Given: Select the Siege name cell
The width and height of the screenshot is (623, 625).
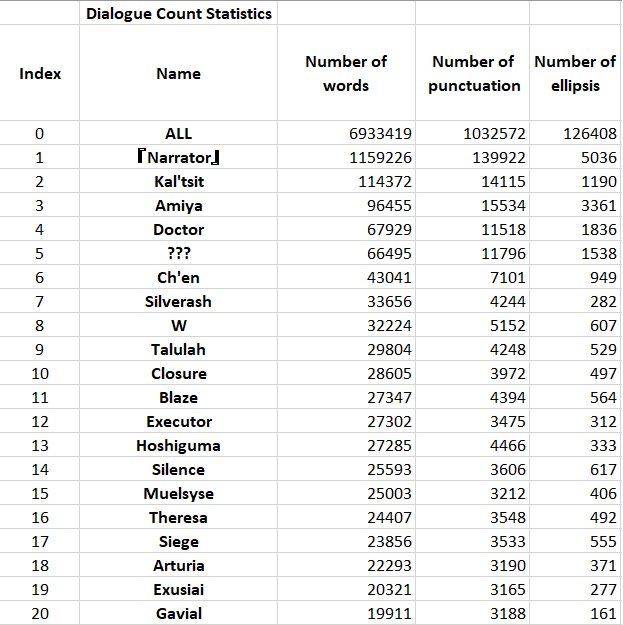Looking at the screenshot, I should 178,541.
